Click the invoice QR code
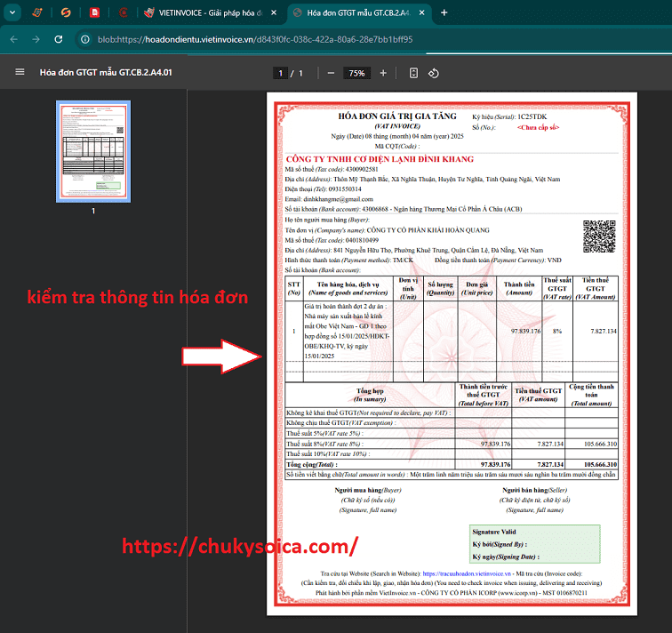The height and width of the screenshot is (633, 672). click(599, 236)
